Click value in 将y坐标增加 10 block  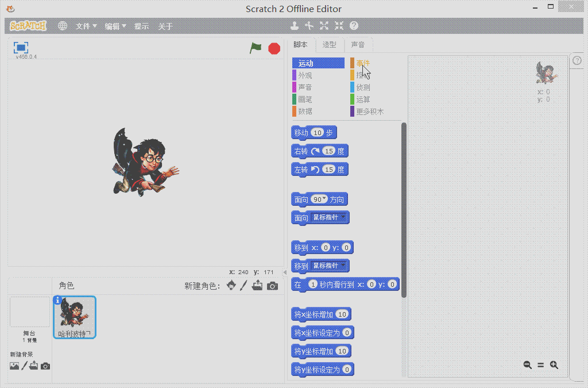pos(342,351)
